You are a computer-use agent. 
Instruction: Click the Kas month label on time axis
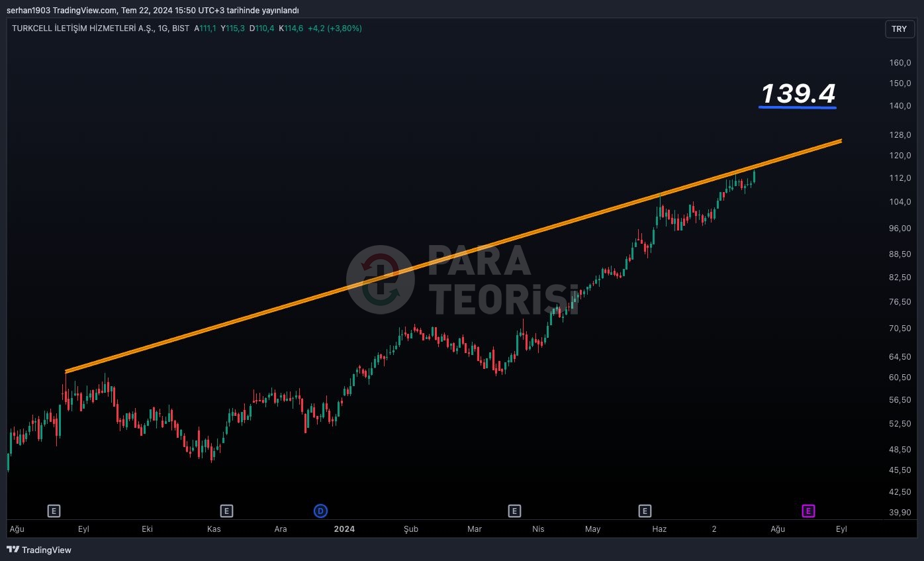[x=214, y=529]
